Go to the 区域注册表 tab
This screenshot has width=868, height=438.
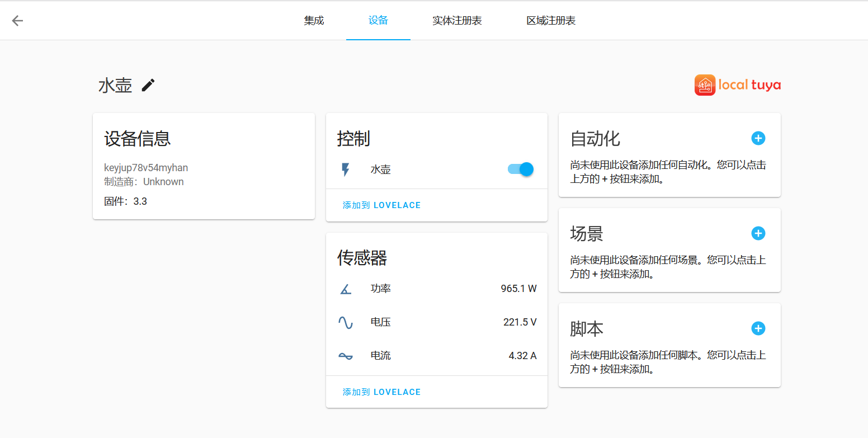coord(550,21)
